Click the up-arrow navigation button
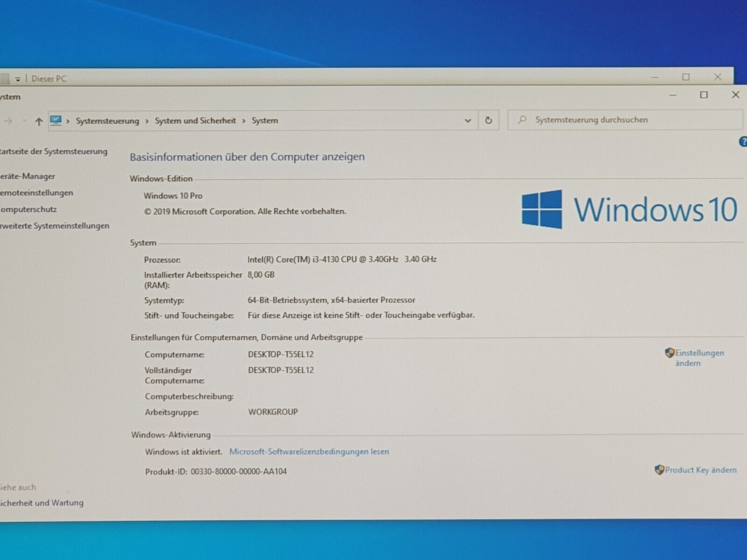Viewport: 747px width, 560px height. pyautogui.click(x=39, y=122)
